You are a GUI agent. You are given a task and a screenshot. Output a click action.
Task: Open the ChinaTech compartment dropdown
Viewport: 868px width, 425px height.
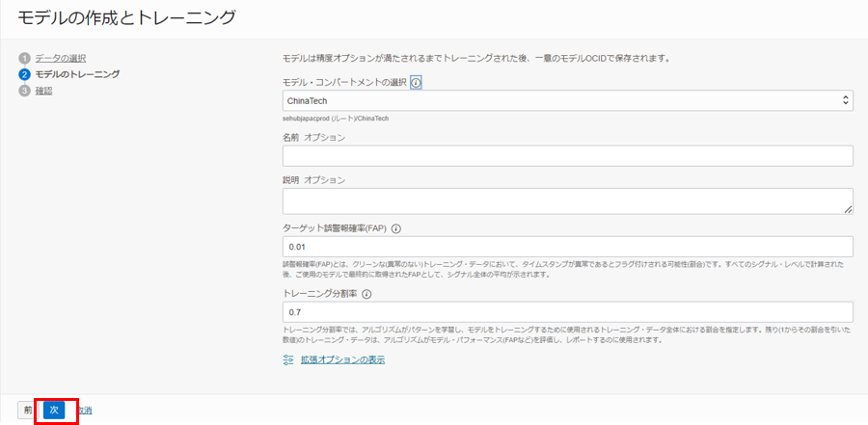point(567,100)
